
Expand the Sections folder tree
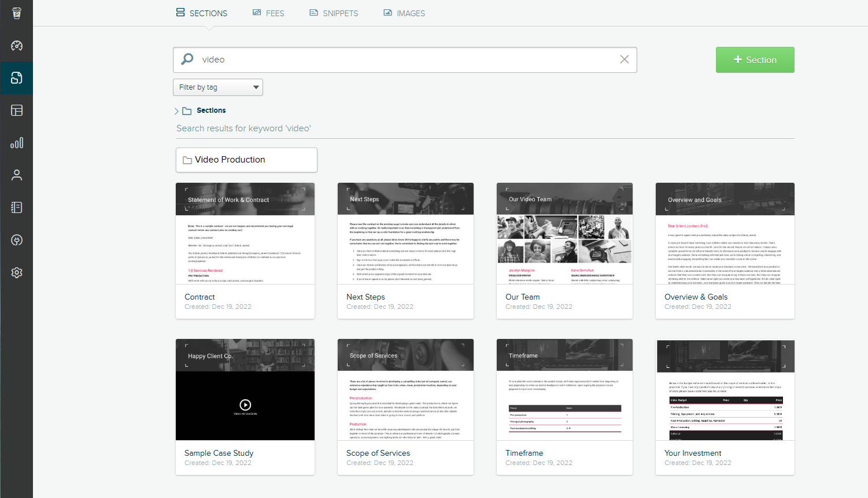[x=176, y=110]
